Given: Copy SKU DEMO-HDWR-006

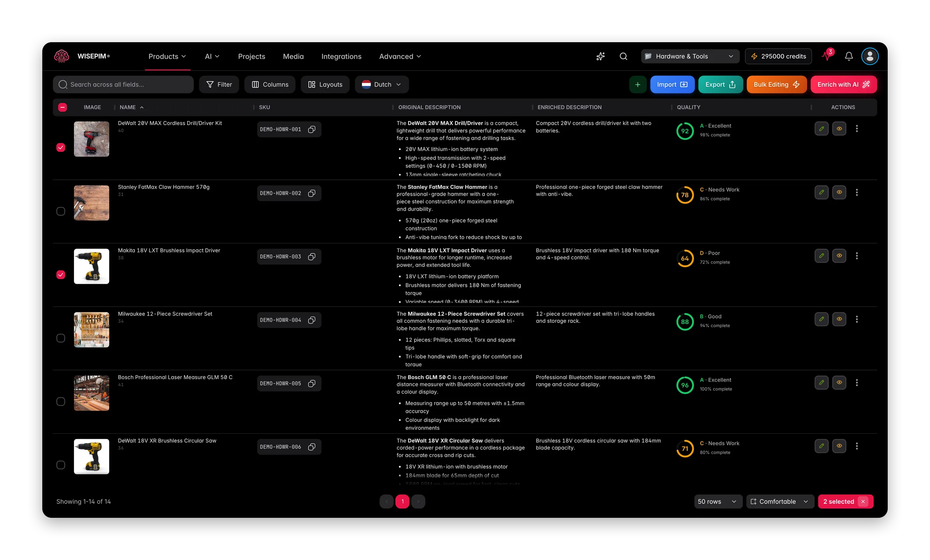Looking at the screenshot, I should (x=312, y=447).
